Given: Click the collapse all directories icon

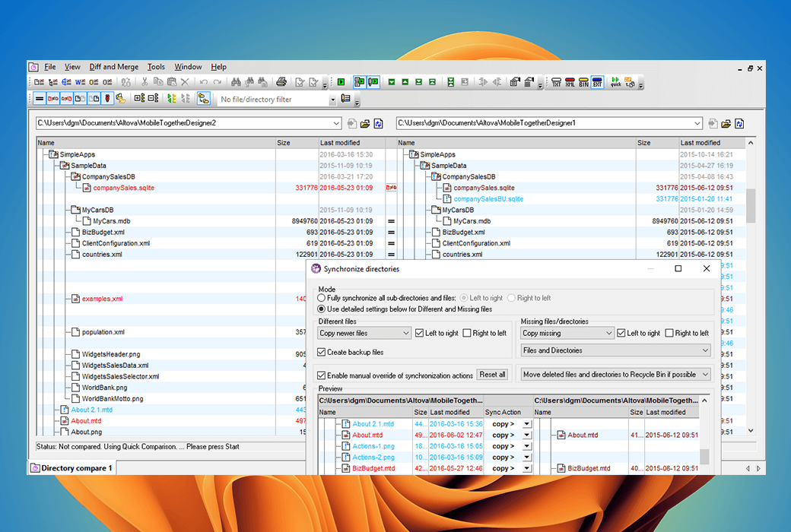Looking at the screenshot, I should click(154, 99).
